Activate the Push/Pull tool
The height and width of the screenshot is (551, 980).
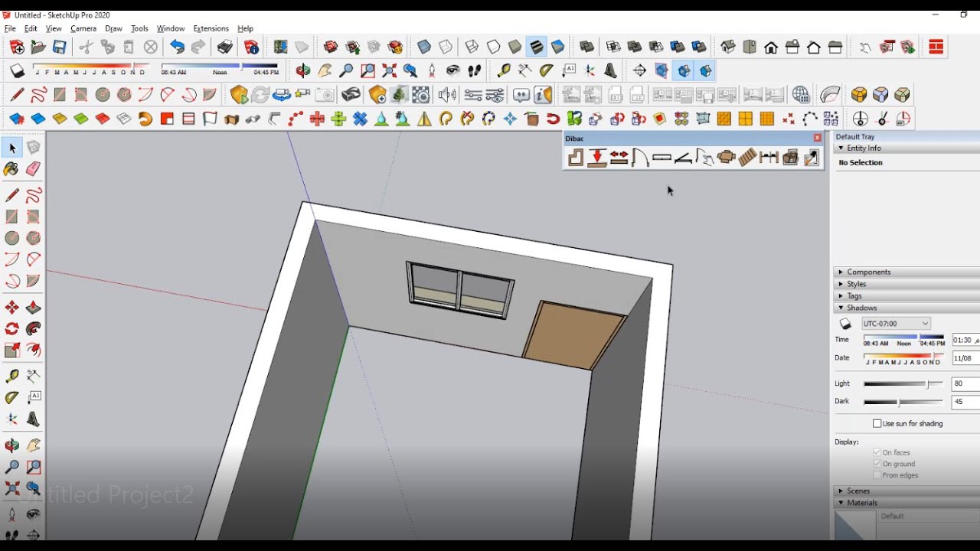click(34, 308)
